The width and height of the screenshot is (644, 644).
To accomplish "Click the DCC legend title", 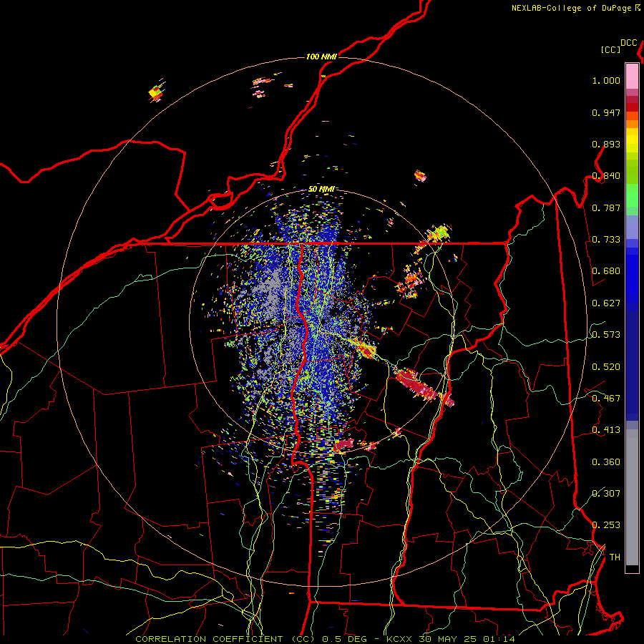I will click(628, 43).
